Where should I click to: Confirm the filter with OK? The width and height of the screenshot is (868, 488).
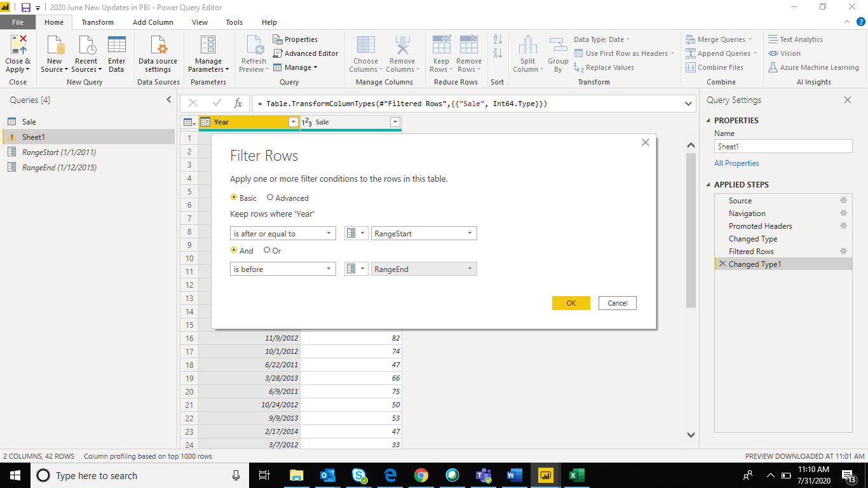coord(571,303)
